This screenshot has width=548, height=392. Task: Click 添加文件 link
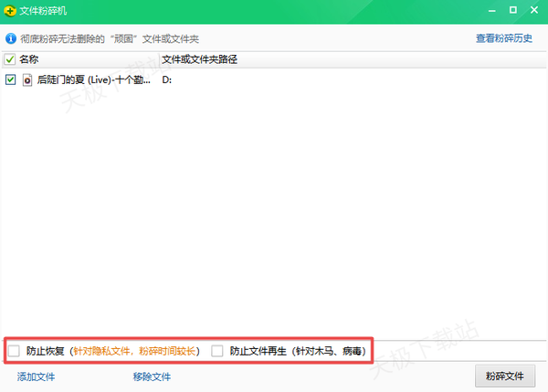click(37, 376)
